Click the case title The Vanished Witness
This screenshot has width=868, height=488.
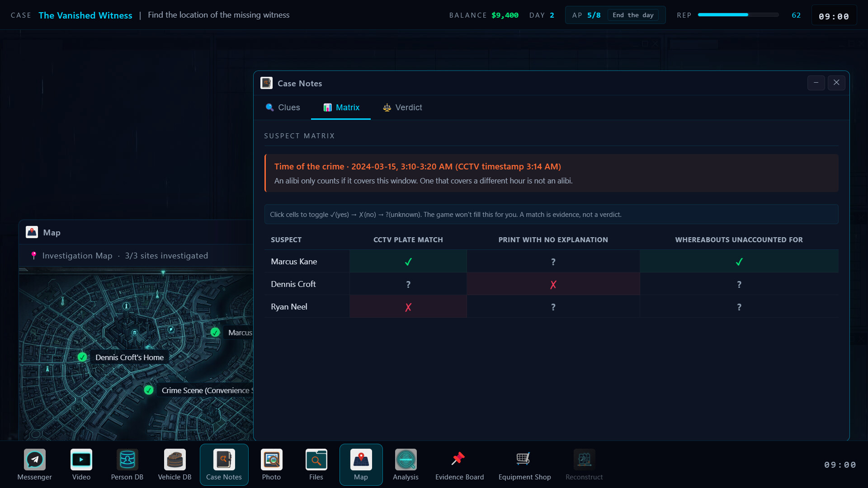[x=85, y=15]
